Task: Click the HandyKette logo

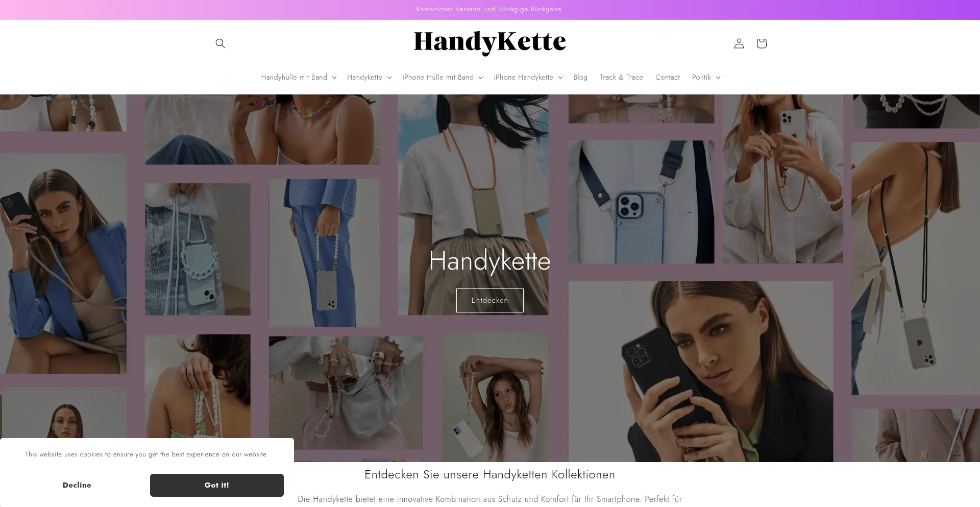Action: (x=489, y=42)
